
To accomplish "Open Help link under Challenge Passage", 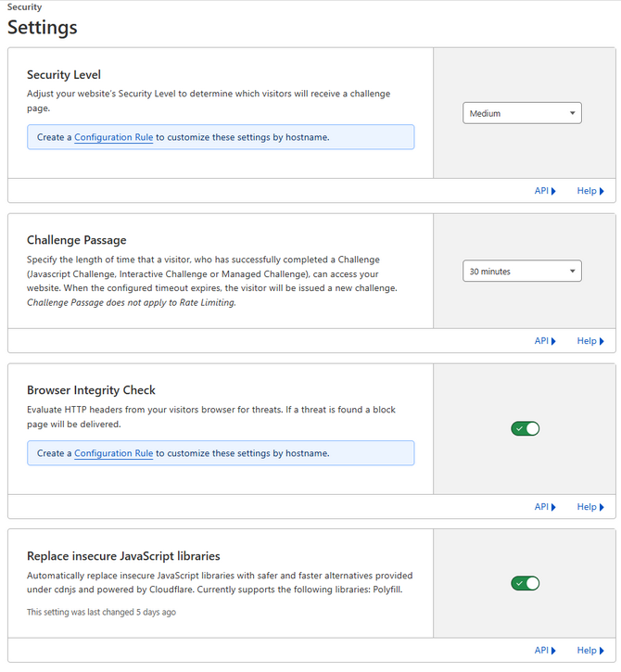I will tap(590, 341).
